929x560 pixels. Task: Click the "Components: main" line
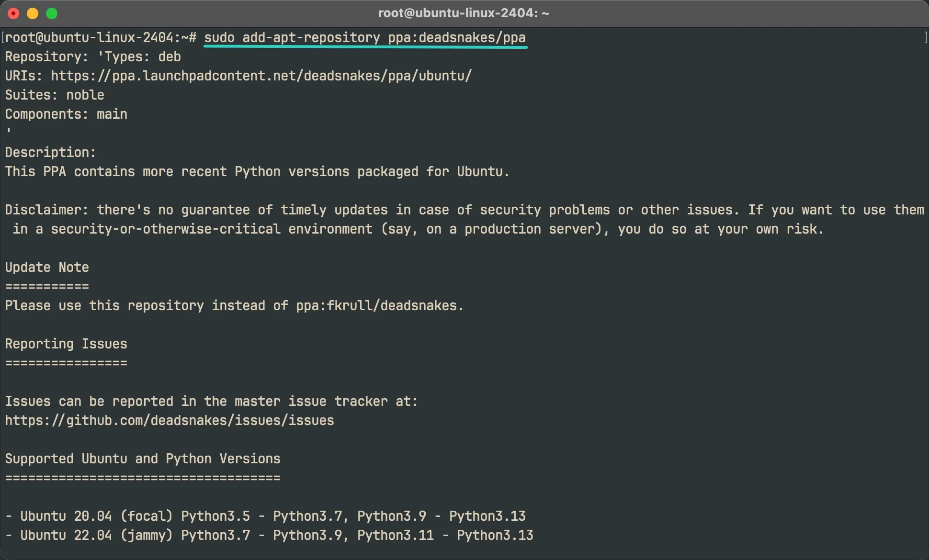coord(66,114)
